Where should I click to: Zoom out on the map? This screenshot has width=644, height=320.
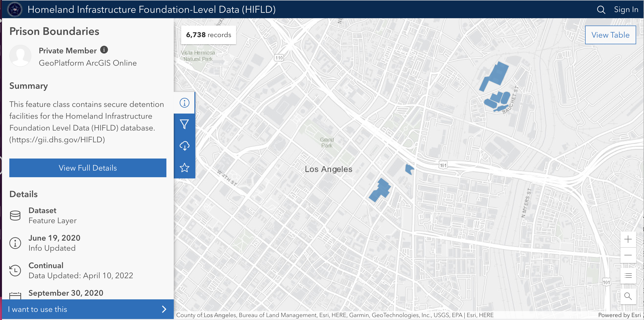(628, 255)
